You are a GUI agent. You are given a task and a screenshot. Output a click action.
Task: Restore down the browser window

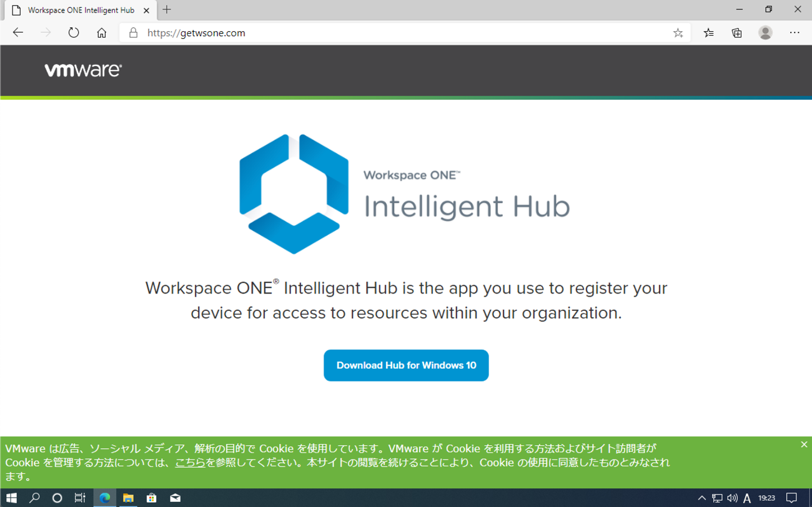pyautogui.click(x=768, y=9)
